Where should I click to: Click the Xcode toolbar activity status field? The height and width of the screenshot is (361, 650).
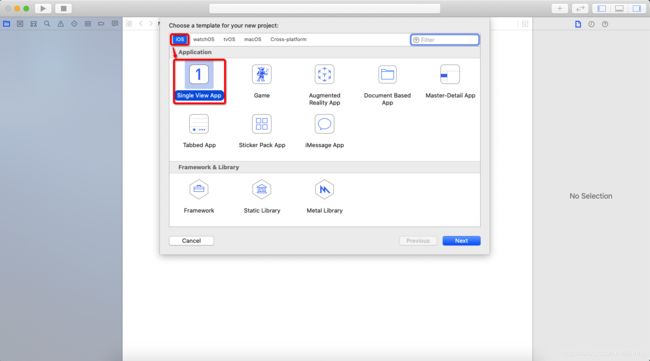tap(325, 8)
